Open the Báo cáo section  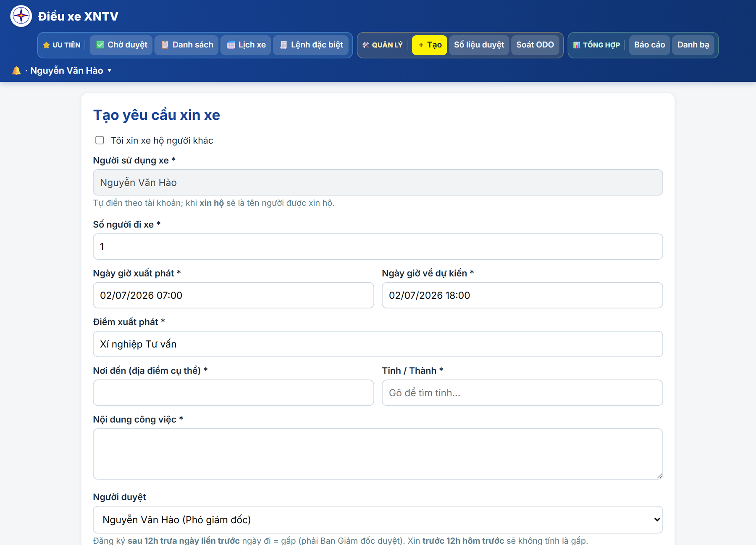649,45
